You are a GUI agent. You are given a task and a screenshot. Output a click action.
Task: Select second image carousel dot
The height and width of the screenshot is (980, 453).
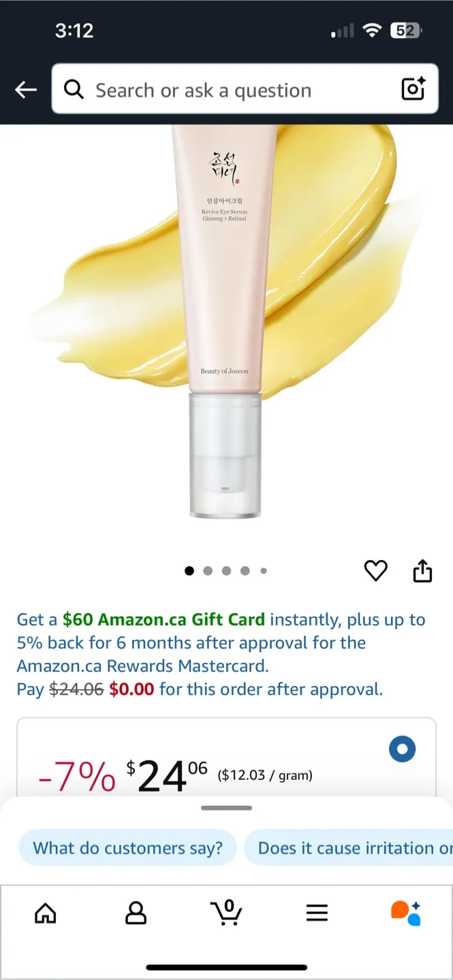(208, 571)
